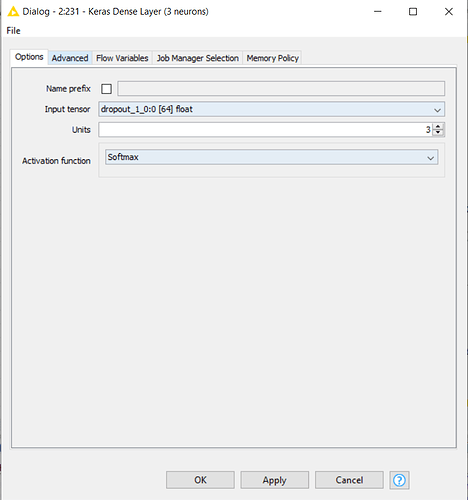Screen dimensions: 468x500
Task: Confirm with the OK button
Action: click(x=200, y=480)
